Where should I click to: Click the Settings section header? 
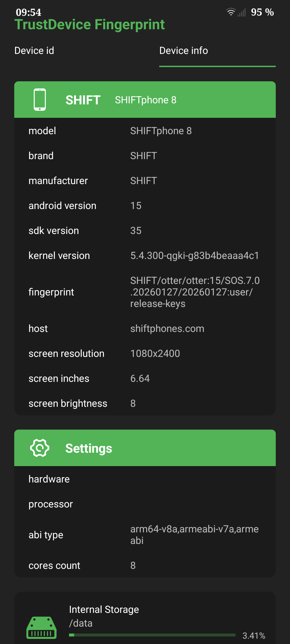pos(89,448)
